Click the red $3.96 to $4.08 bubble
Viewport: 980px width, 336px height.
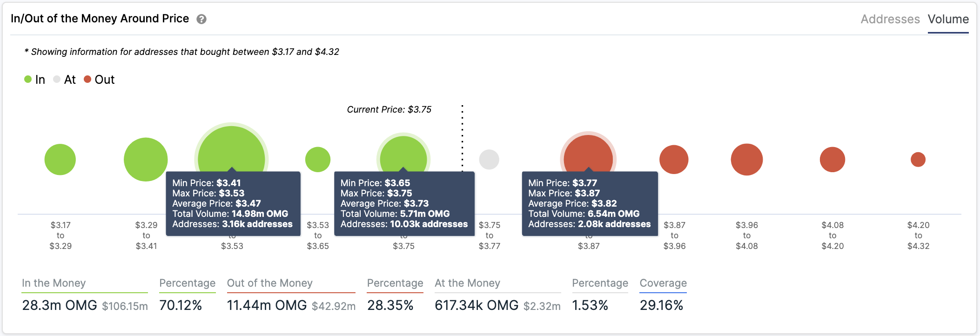[x=747, y=160]
